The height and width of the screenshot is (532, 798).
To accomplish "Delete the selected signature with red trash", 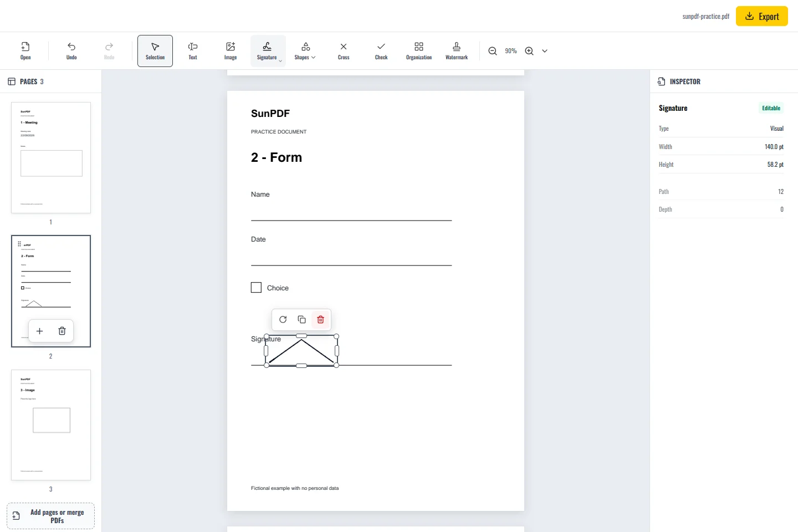I will [320, 320].
